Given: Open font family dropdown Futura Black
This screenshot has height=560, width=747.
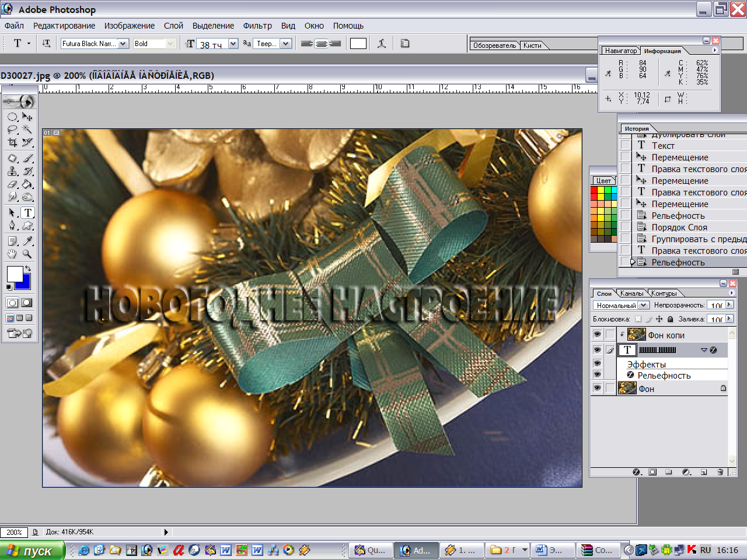Looking at the screenshot, I should [123, 44].
